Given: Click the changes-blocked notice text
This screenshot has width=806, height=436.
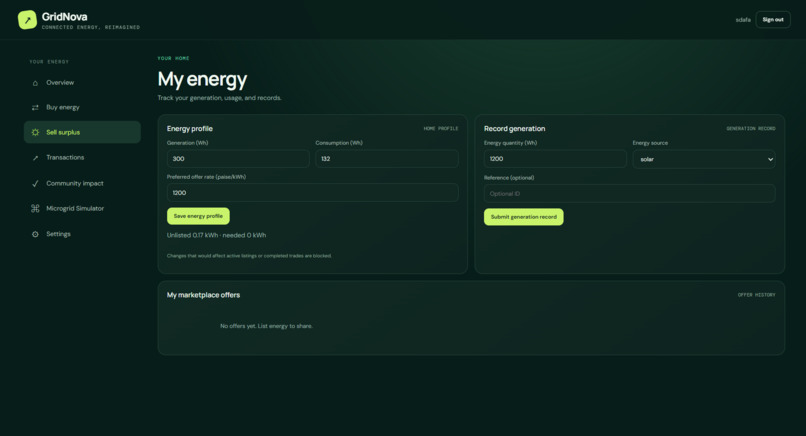Looking at the screenshot, I should coord(249,256).
